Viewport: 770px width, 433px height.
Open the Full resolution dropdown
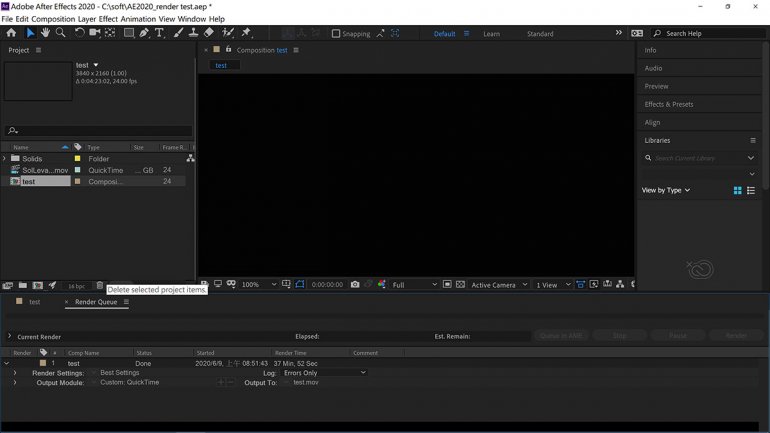click(x=414, y=285)
